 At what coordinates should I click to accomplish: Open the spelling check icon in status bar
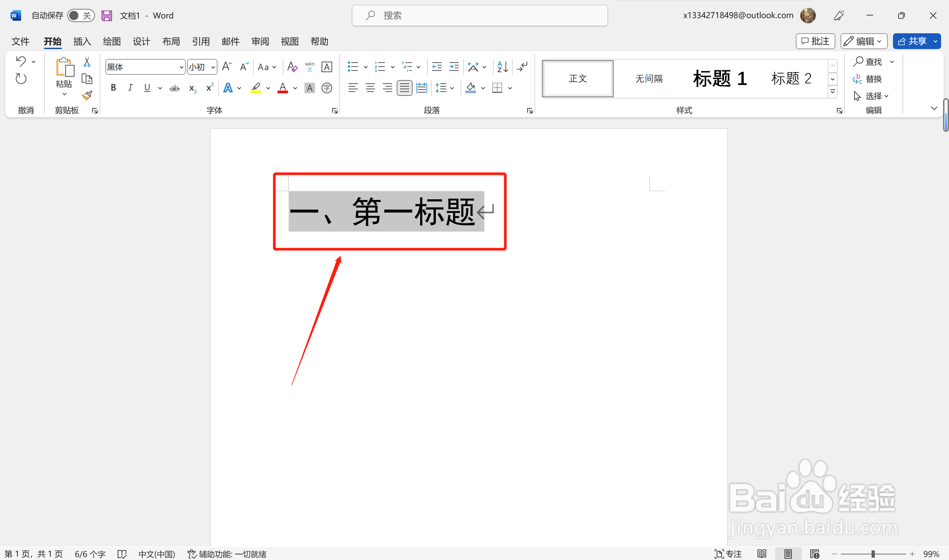[x=122, y=554]
